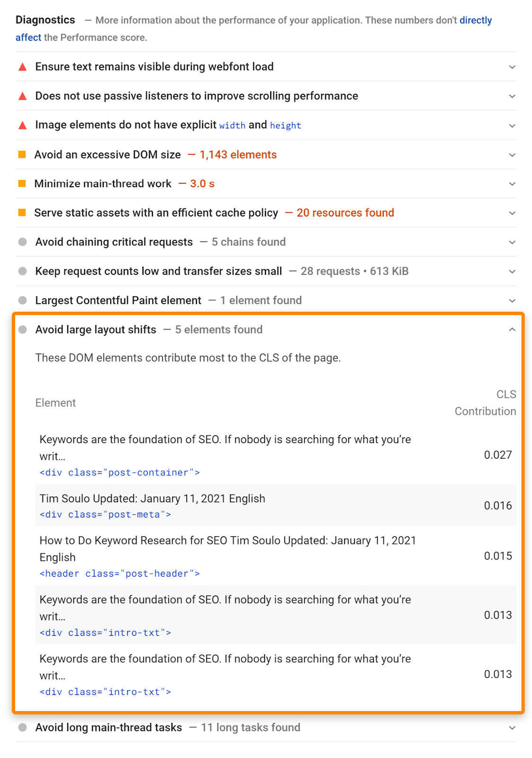Click red warning triangle for image elements audit
This screenshot has width=532, height=758.
pyautogui.click(x=22, y=126)
